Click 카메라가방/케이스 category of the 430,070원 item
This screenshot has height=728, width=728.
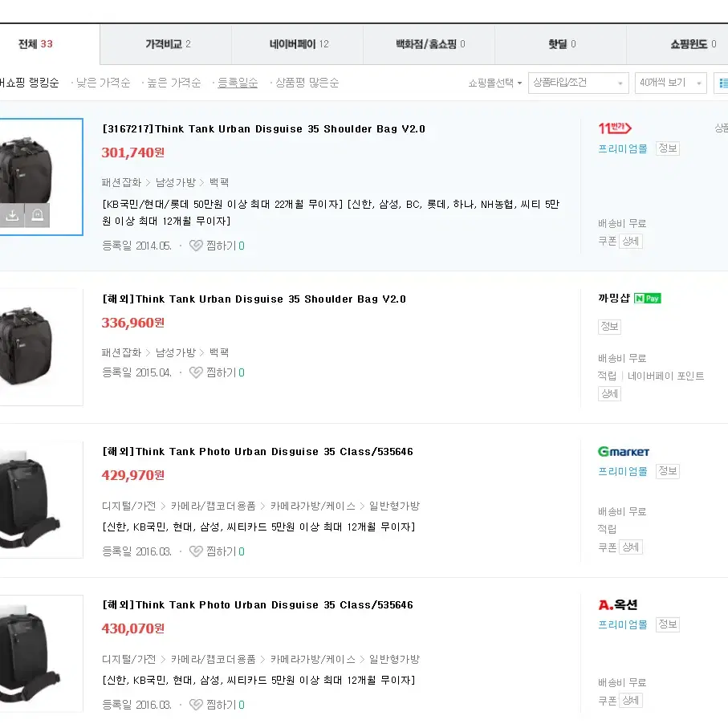tap(312, 659)
